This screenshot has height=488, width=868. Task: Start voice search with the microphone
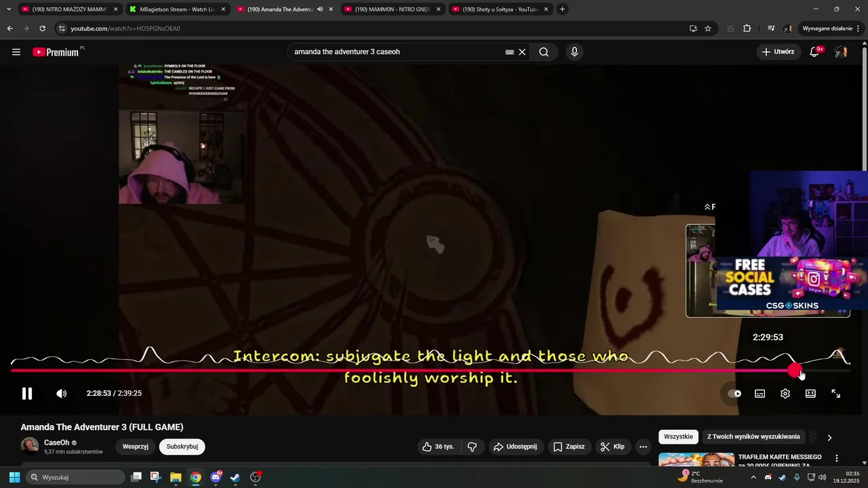click(x=574, y=52)
